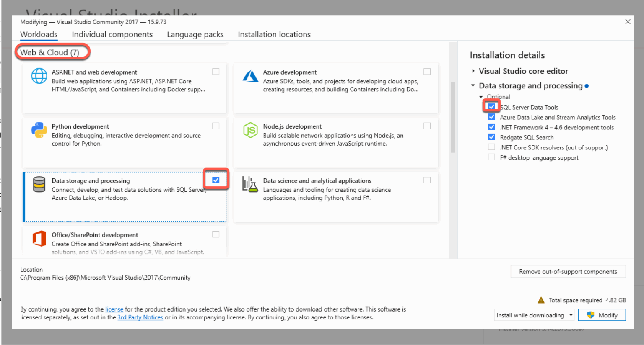Uncheck SQL Server Data Tools option
The height and width of the screenshot is (345, 644).
[491, 107]
